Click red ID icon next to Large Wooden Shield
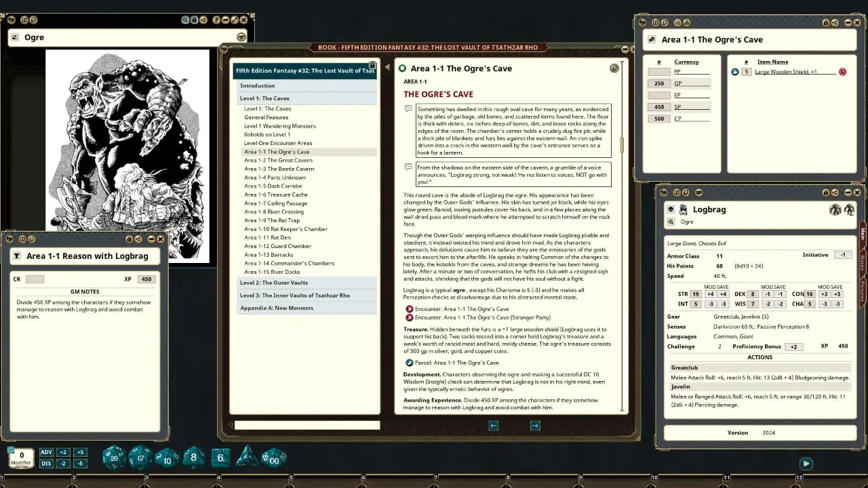This screenshot has width=868, height=488. [x=843, y=72]
